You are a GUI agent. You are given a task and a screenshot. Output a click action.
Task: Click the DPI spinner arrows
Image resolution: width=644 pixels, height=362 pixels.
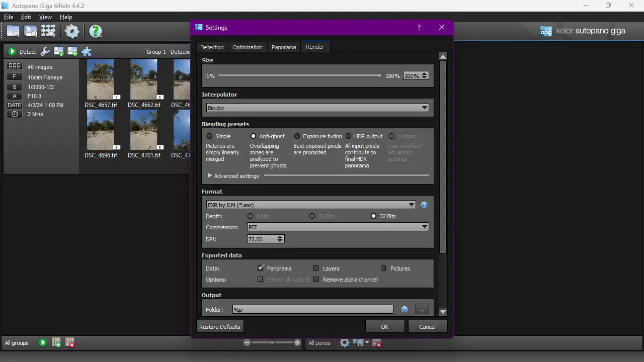tap(280, 239)
